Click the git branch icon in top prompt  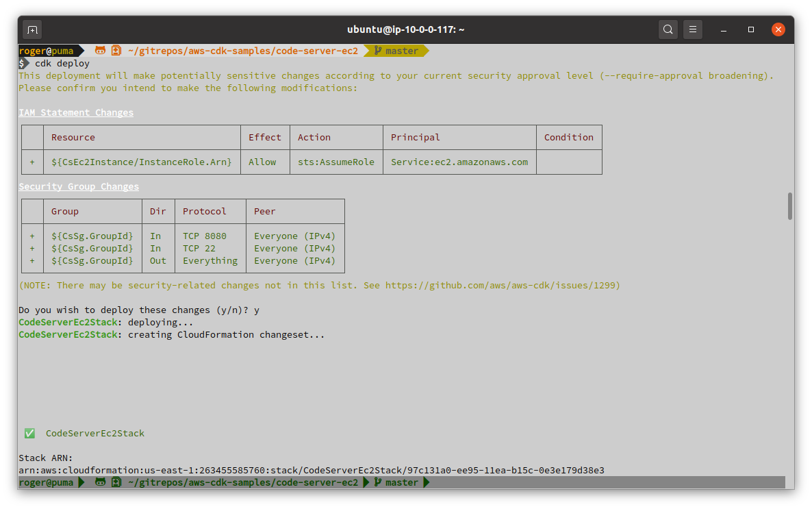pyautogui.click(x=377, y=50)
